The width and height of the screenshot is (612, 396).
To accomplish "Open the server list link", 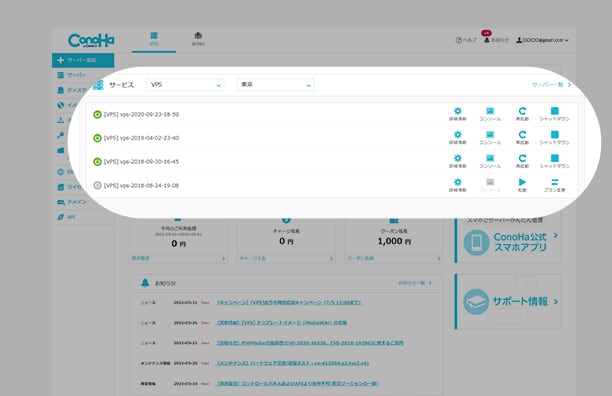I will point(551,85).
